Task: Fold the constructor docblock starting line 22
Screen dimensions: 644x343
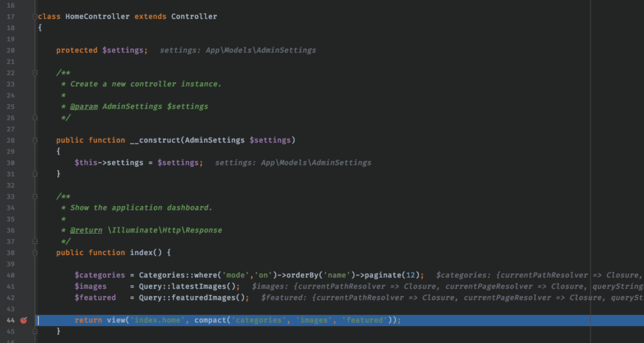Action: coord(36,73)
